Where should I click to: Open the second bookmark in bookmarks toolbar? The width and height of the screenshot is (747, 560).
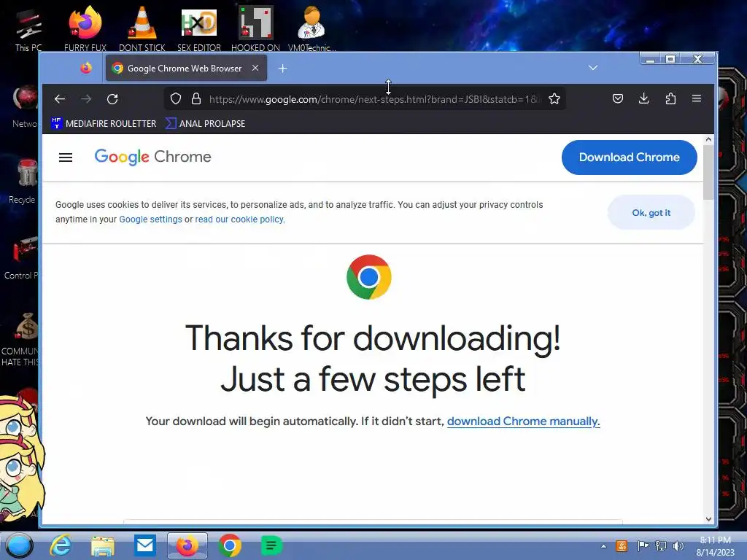[205, 123]
